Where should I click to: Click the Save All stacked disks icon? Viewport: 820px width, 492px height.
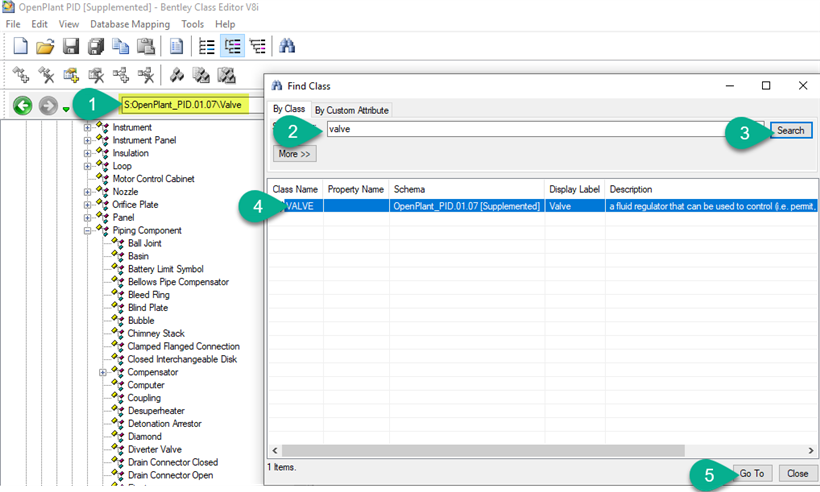click(96, 47)
